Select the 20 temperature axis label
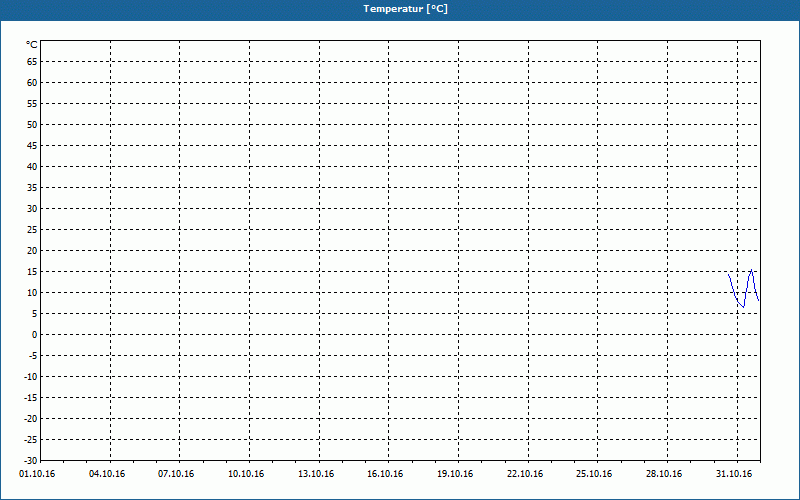Viewport: 800px width, 500px height. click(x=32, y=251)
